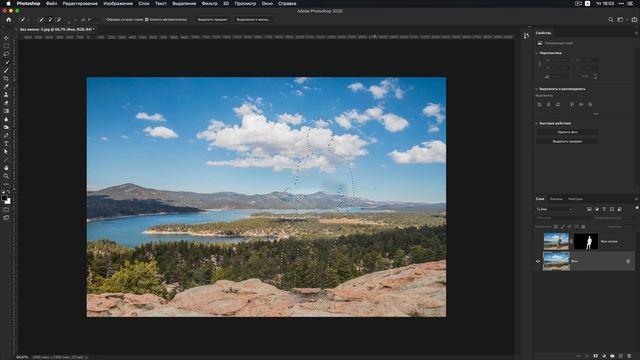Image resolution: width=640 pixels, height=360 pixels.
Task: Click the share icon at top right
Action: 634,20
